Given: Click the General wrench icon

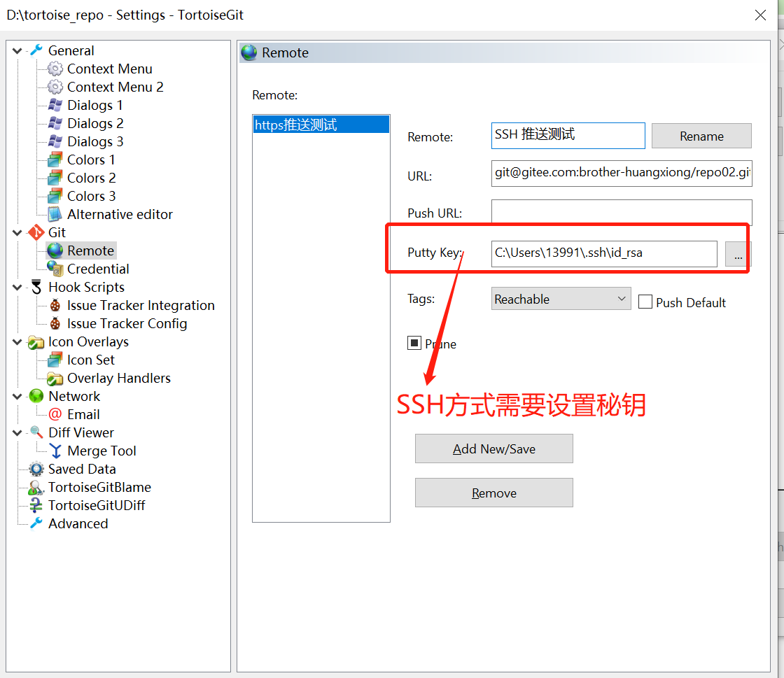Looking at the screenshot, I should pos(36,50).
